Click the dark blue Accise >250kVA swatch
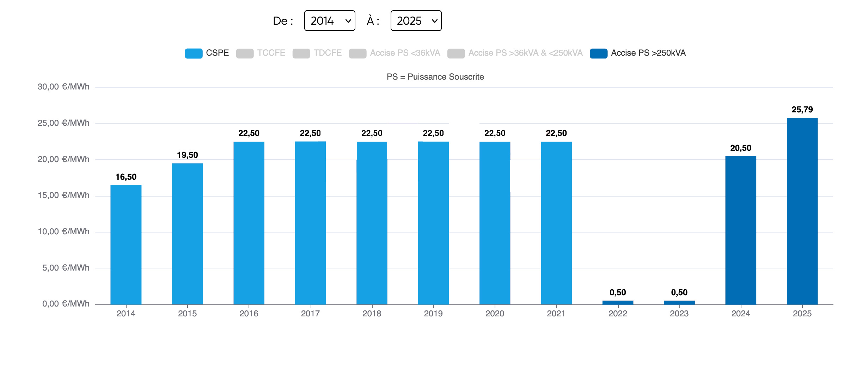This screenshot has height=365, width=868. pos(598,53)
